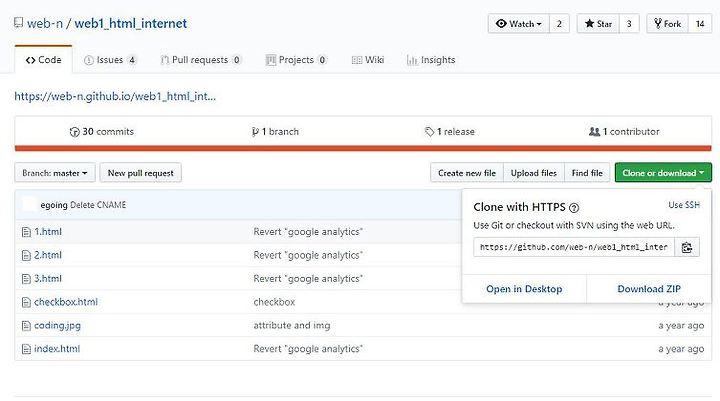Open Revert "google analytics" commit for 1.html
The height and width of the screenshot is (401, 720).
[308, 232]
